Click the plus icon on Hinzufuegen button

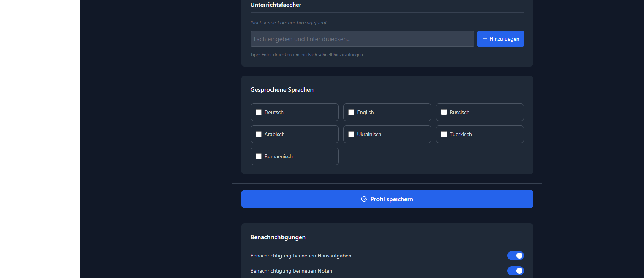tap(485, 39)
